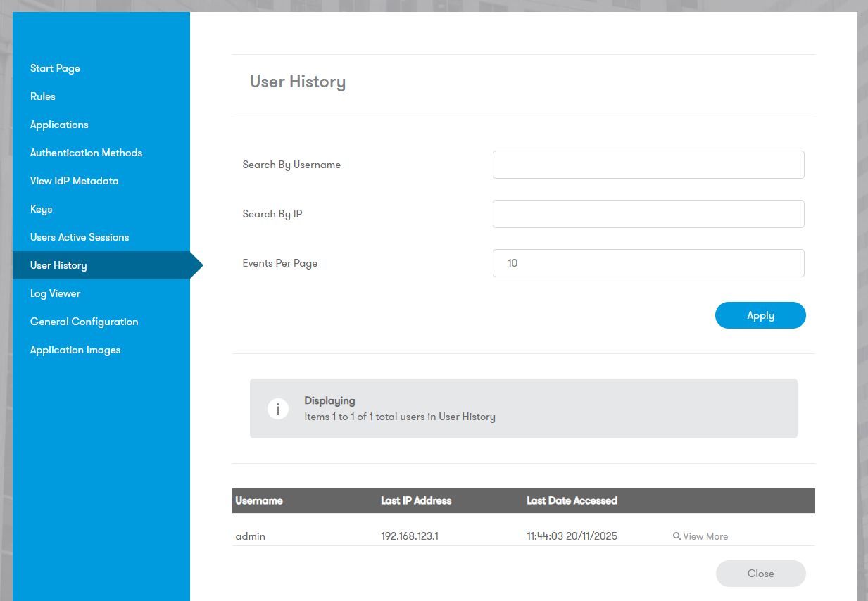The height and width of the screenshot is (601, 868).
Task: Open Application Images
Action: tap(75, 350)
